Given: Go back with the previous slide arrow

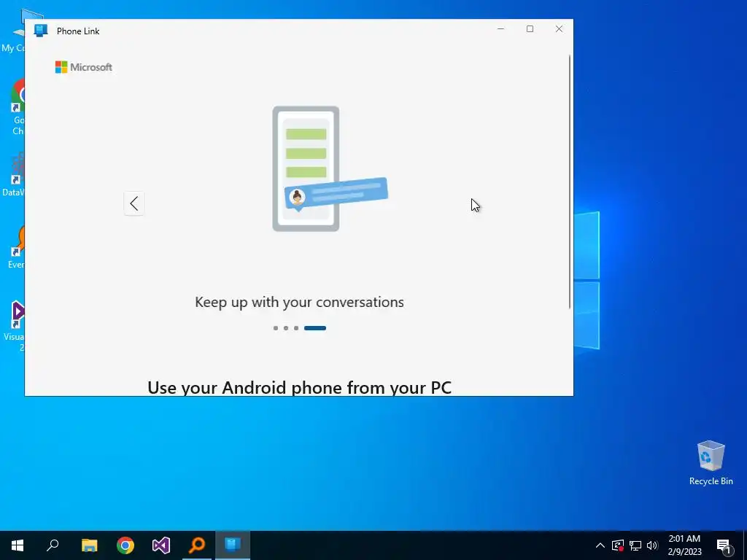Looking at the screenshot, I should pos(134,203).
